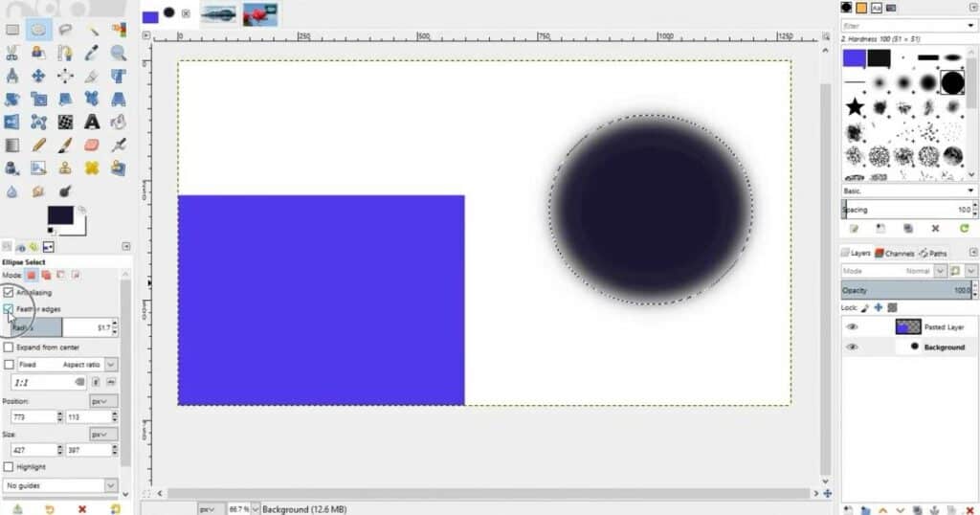Select the Select by Color tool
This screenshot has width=980, height=515.
tap(119, 30)
